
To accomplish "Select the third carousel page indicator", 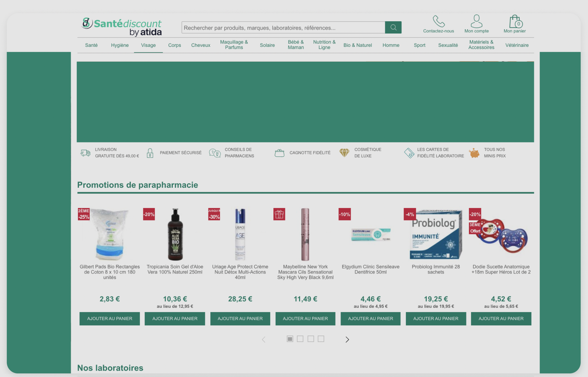I will (x=311, y=339).
